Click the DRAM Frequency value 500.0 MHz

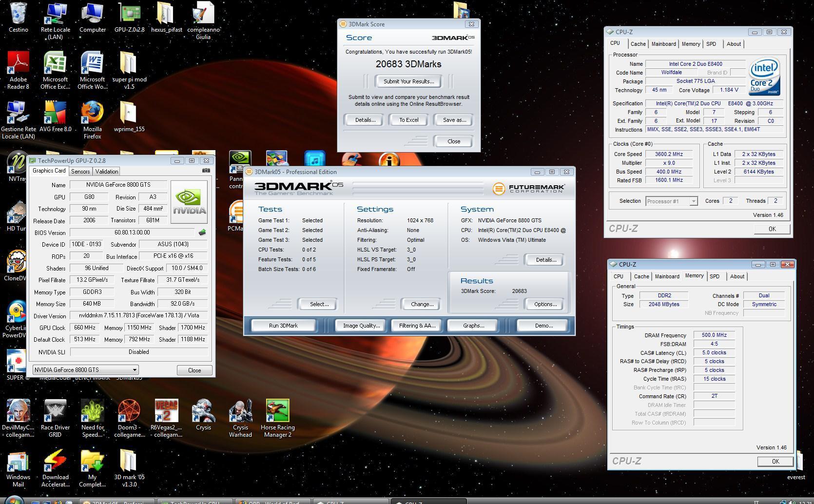714,335
